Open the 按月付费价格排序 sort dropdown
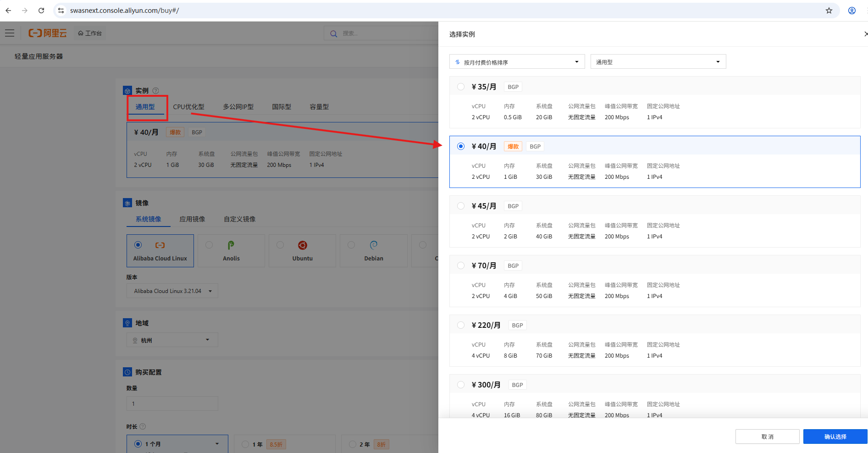Screen dimensions: 868x453 tap(517, 62)
